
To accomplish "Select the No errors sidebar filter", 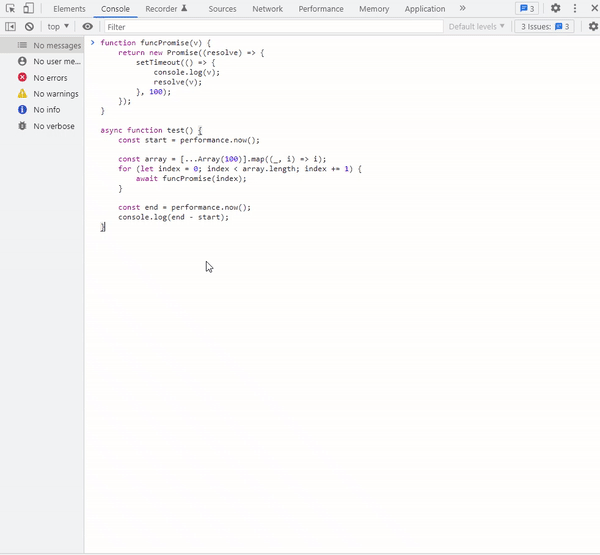I will pyautogui.click(x=42, y=78).
